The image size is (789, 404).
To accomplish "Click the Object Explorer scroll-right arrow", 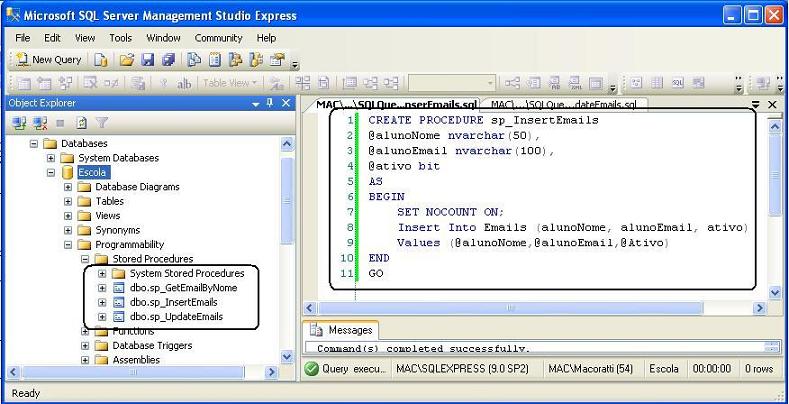I will tap(271, 372).
